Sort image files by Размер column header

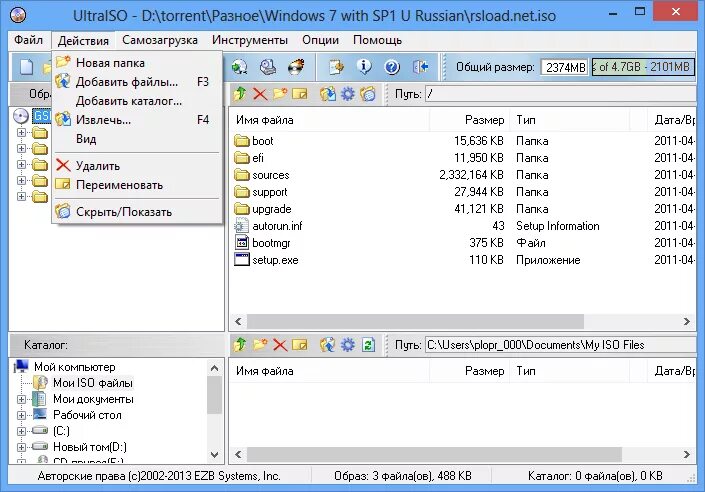click(469, 120)
